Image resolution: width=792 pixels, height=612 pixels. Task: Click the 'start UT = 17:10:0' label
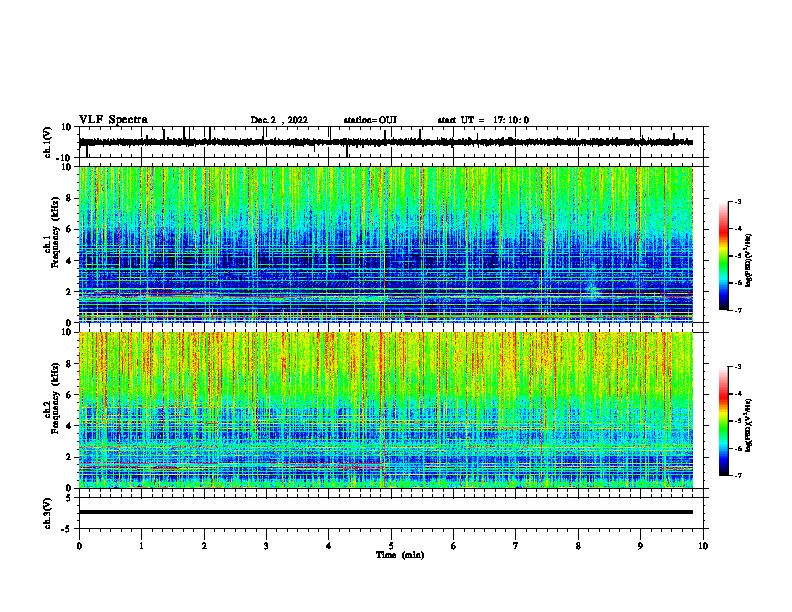[483, 120]
